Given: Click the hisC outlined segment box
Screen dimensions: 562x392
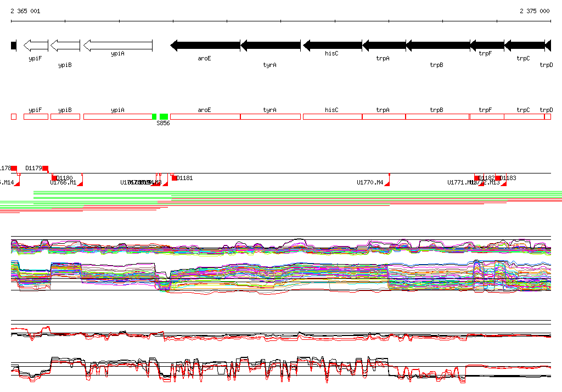Looking at the screenshot, I should (333, 116).
